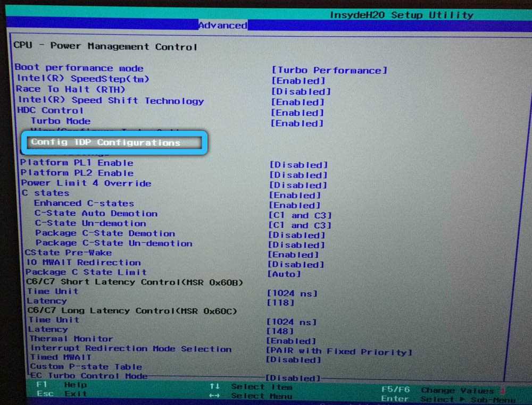Screen dimensions: 532x405
Task: Open Custom P-state Table submenu
Action: pyautogui.click(x=86, y=366)
